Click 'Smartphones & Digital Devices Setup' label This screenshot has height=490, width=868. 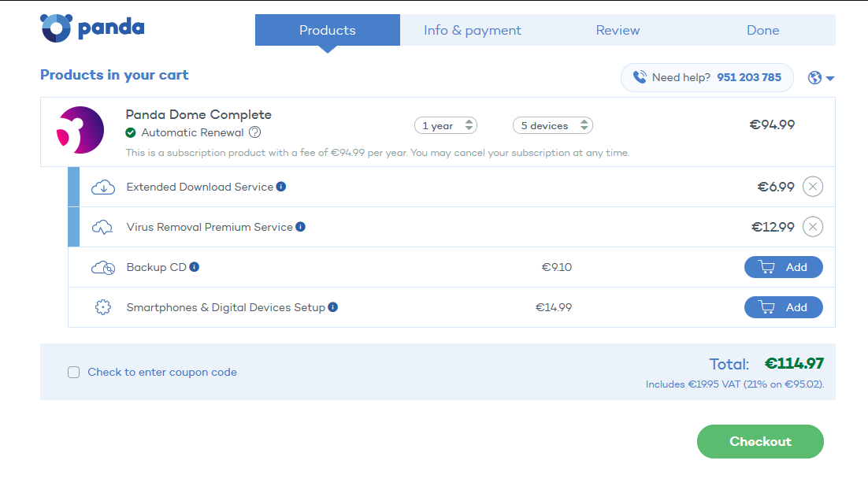click(226, 307)
